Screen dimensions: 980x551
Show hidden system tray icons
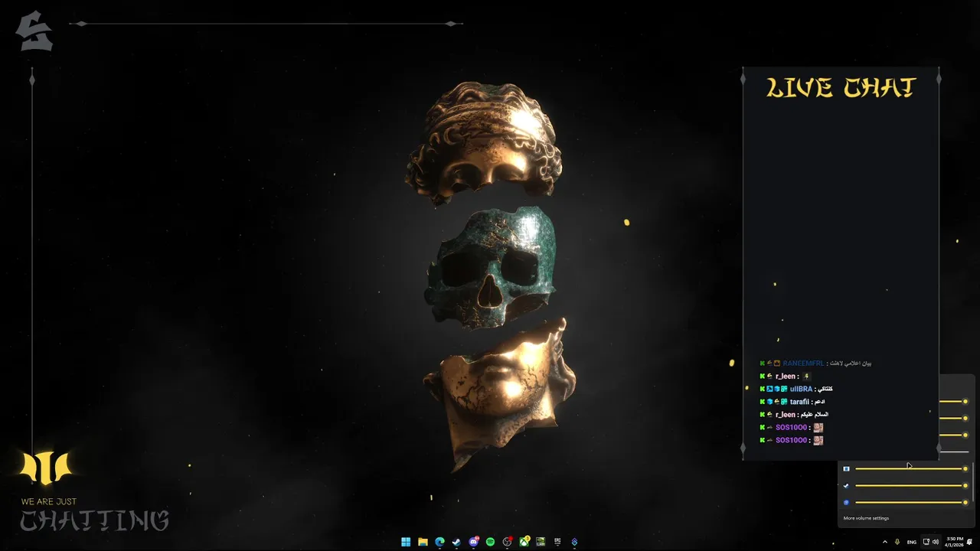pos(885,542)
